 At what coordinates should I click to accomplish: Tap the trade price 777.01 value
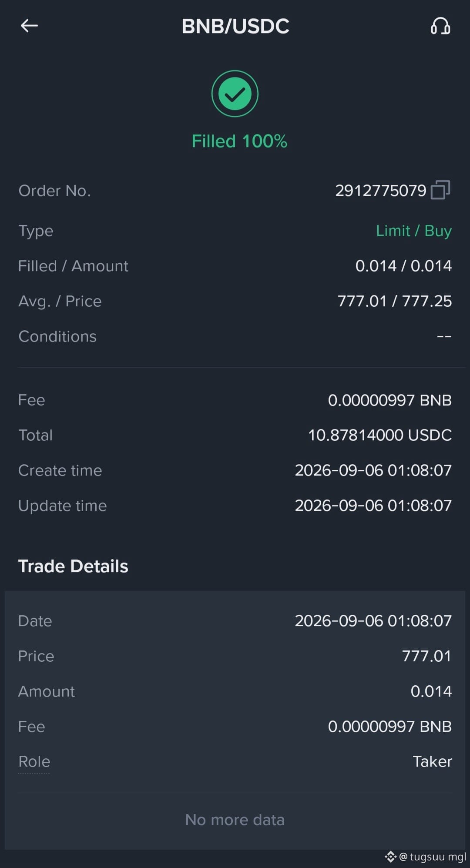coord(427,656)
